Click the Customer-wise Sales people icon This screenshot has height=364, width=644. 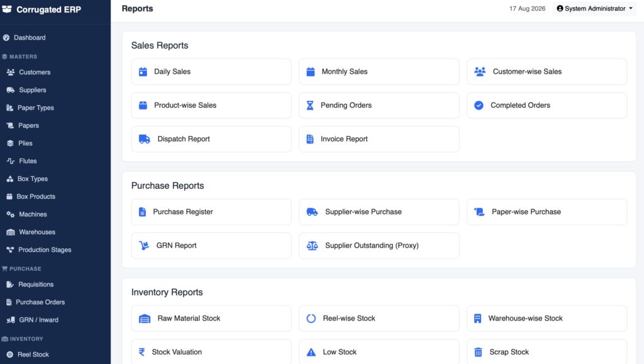point(480,72)
